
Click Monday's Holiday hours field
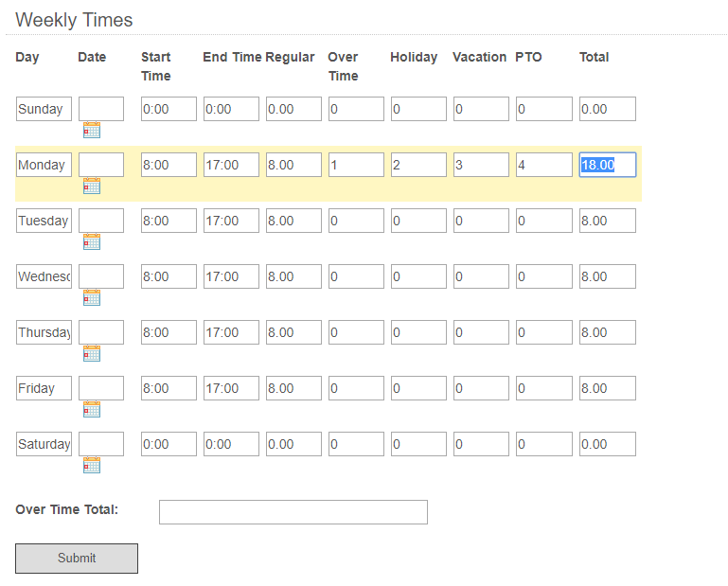pyautogui.click(x=418, y=165)
